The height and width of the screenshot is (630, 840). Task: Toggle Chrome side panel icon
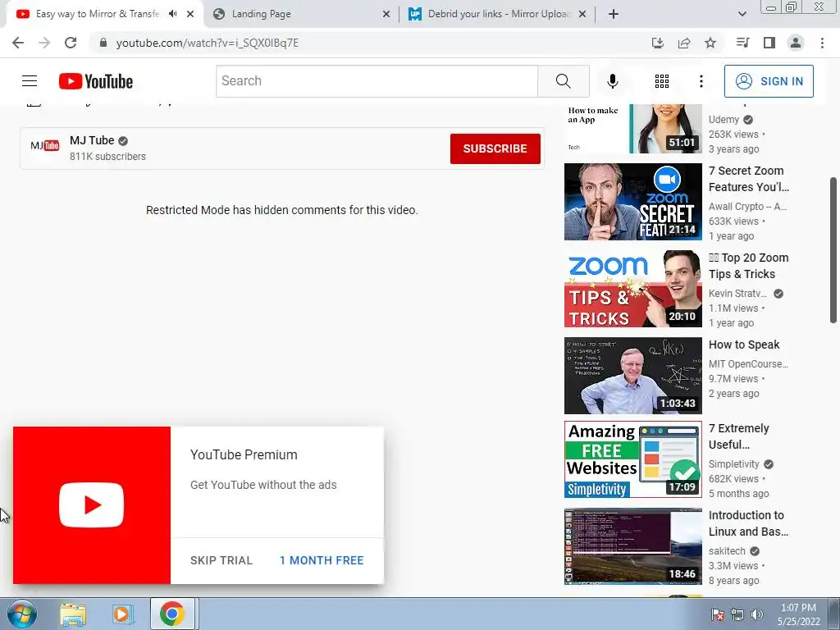pyautogui.click(x=769, y=43)
